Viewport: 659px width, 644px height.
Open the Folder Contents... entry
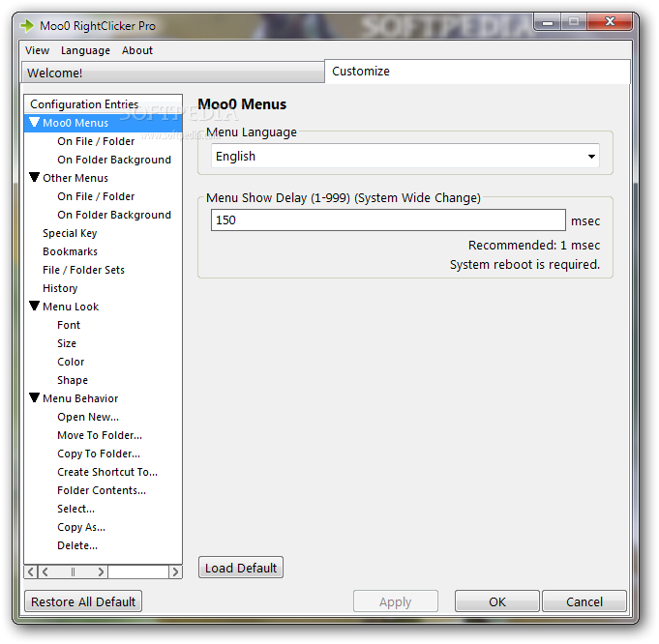pos(102,490)
